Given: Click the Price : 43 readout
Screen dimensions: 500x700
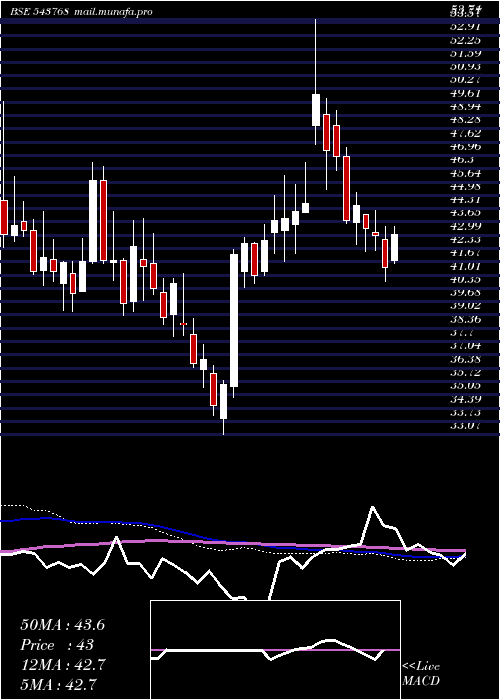Looking at the screenshot, I should pos(57,645).
